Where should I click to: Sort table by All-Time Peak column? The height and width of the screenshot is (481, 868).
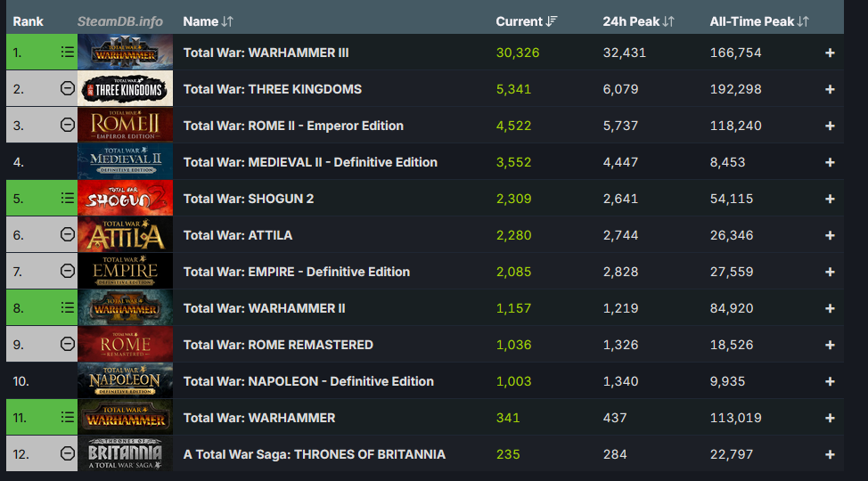pyautogui.click(x=759, y=21)
